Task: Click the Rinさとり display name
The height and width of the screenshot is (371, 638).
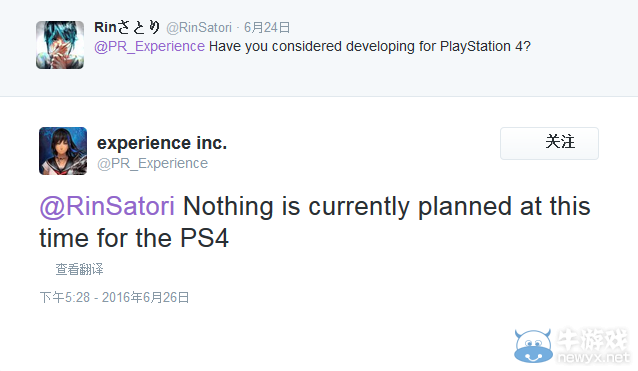Action: pos(127,27)
